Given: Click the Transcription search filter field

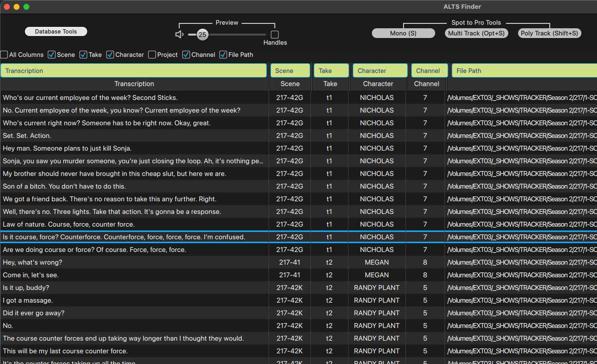Looking at the screenshot, I should tap(134, 71).
